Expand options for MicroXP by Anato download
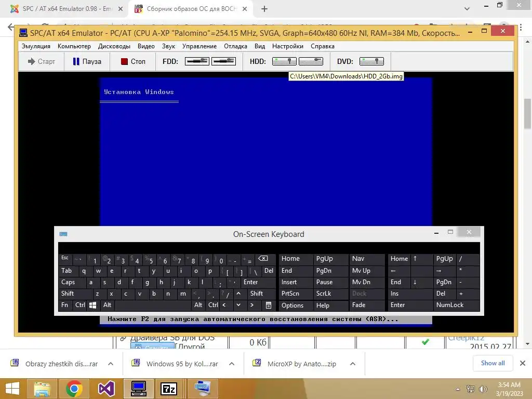The image size is (532, 399). pyautogui.click(x=353, y=364)
